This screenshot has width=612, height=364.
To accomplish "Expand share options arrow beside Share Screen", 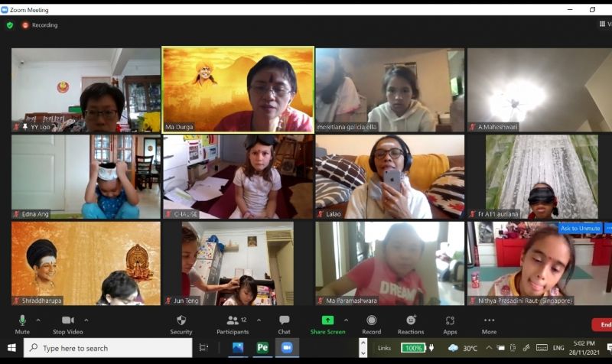I will coord(346,320).
